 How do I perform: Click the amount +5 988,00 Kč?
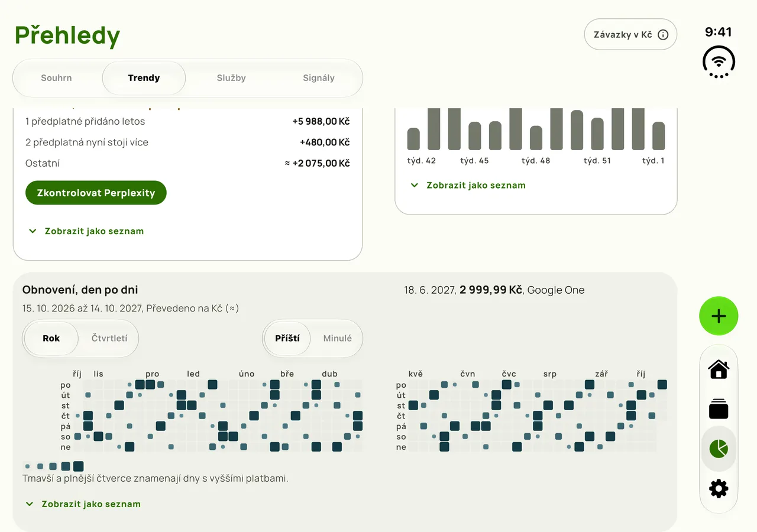click(321, 121)
